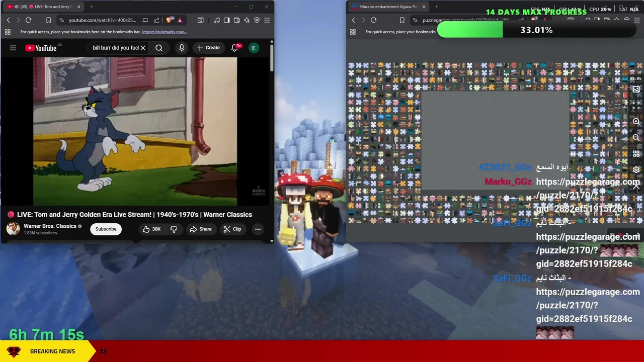Click the empty gray puzzle board area
Image resolution: width=644 pixels, height=362 pixels.
pos(495,141)
